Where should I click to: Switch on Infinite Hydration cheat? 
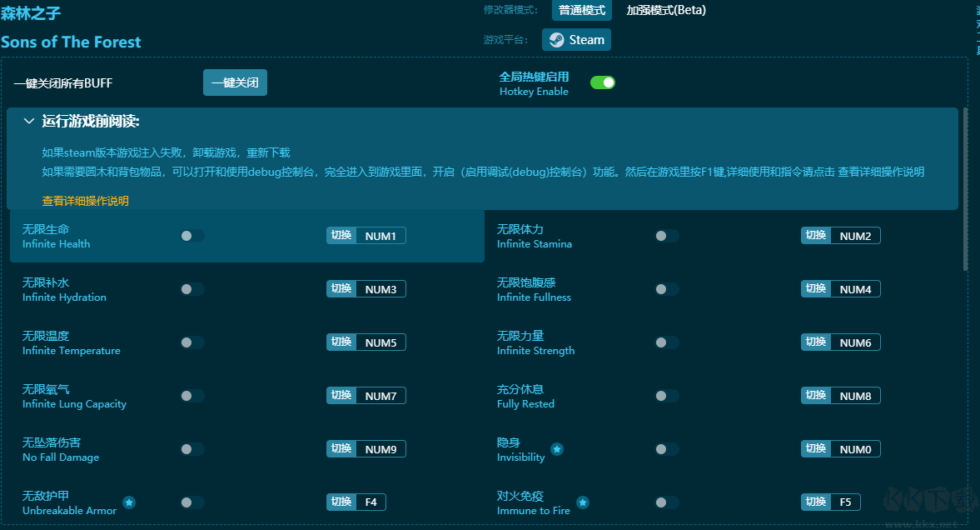point(192,289)
